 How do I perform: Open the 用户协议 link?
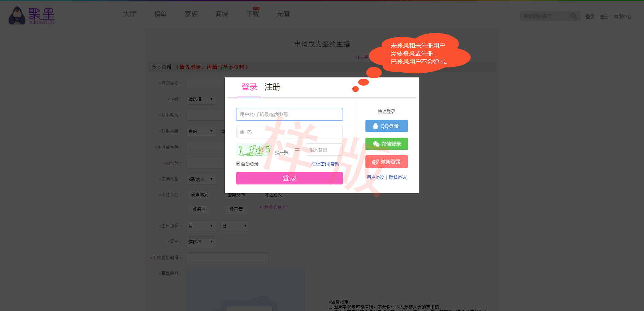coord(375,177)
